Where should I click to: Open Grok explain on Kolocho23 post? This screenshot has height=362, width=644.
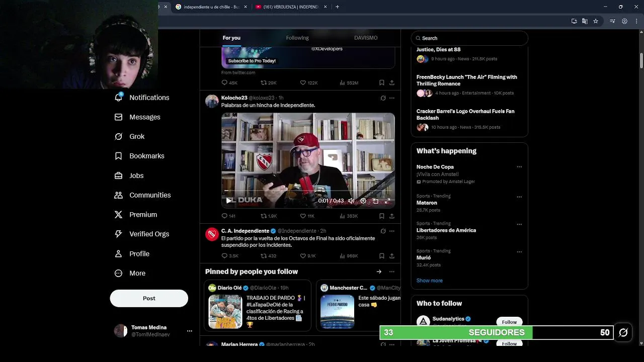tap(383, 98)
